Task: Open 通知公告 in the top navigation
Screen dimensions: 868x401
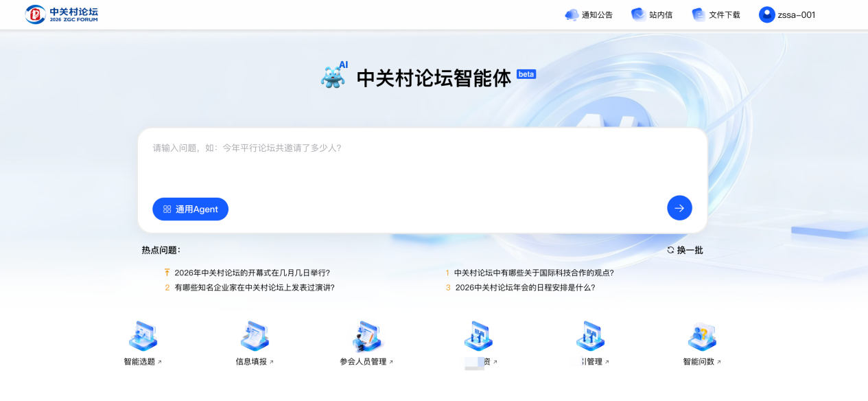Action: pos(589,14)
